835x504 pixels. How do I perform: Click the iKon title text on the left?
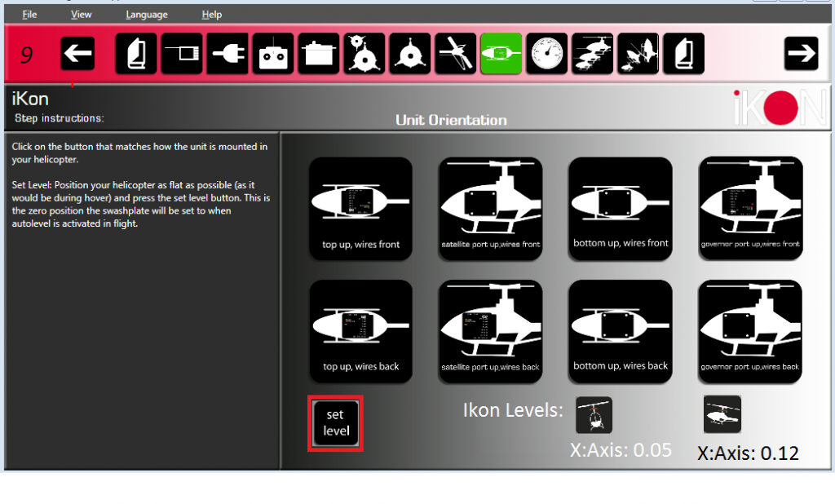pos(30,99)
